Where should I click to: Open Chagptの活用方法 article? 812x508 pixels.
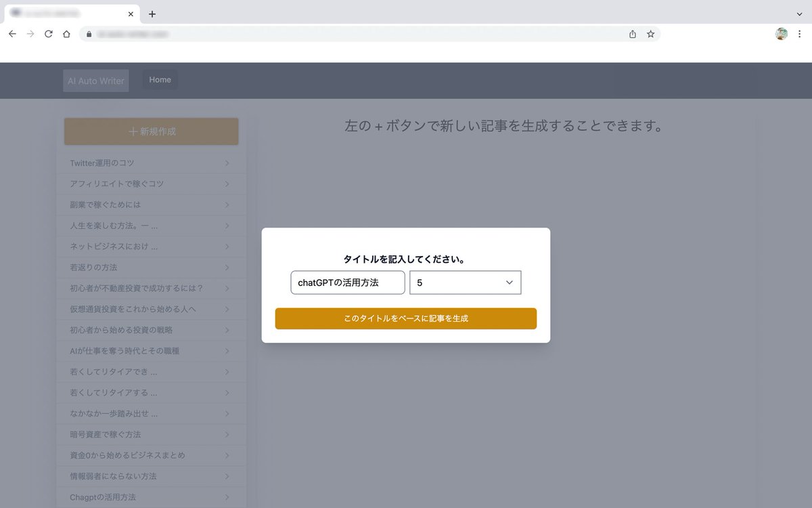[x=103, y=497]
